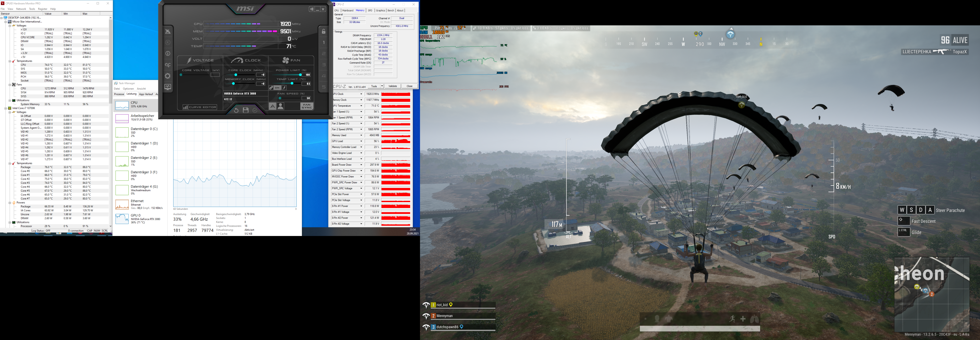Toggle the power/temp link ON button
The width and height of the screenshot is (980, 340).
(277, 88)
